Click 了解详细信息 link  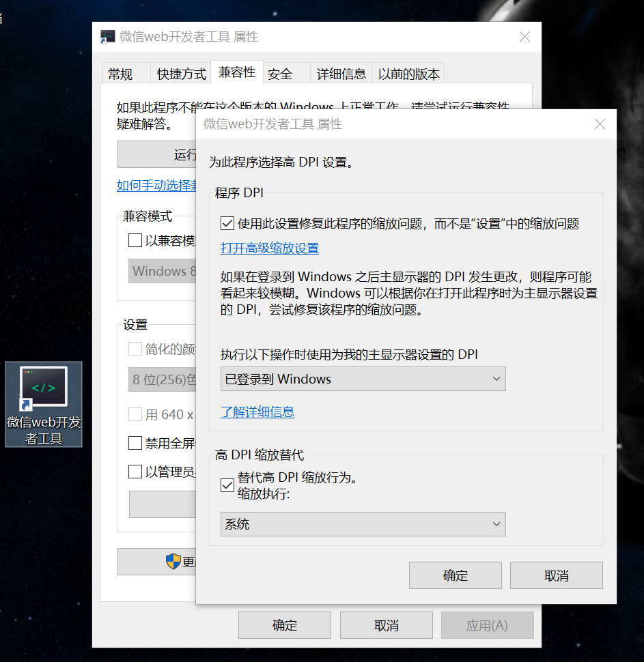[x=257, y=412]
